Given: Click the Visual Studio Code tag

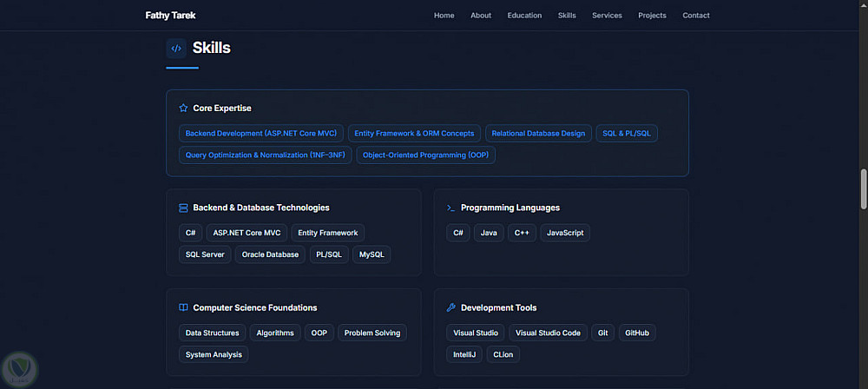Looking at the screenshot, I should [548, 333].
